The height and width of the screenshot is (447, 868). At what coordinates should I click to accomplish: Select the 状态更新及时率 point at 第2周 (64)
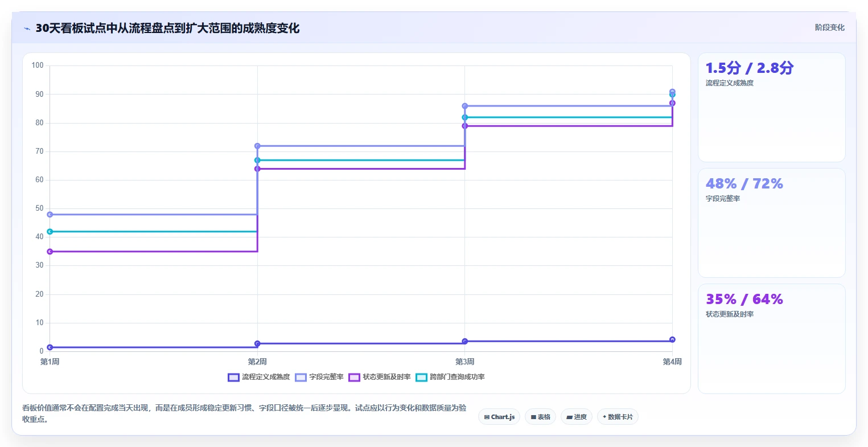257,169
